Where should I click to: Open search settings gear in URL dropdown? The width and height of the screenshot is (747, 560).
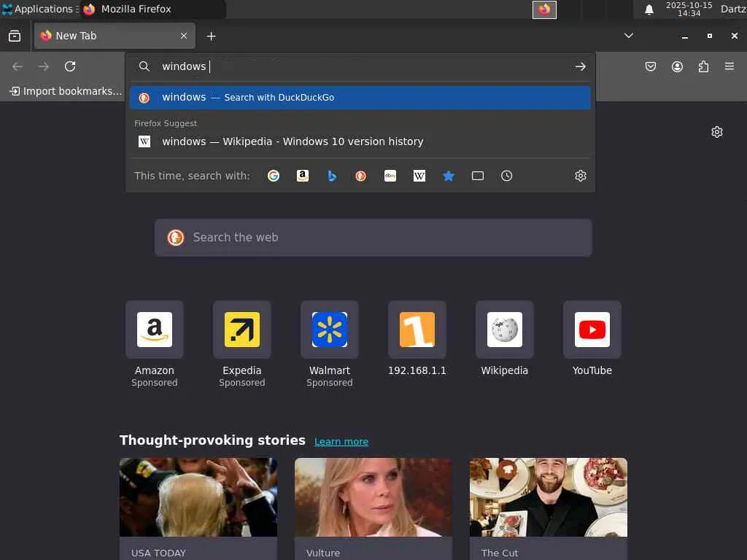pos(580,176)
